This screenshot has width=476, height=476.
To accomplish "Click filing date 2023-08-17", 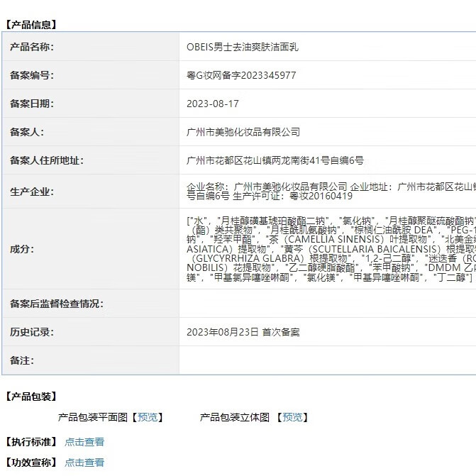I will click(213, 104).
